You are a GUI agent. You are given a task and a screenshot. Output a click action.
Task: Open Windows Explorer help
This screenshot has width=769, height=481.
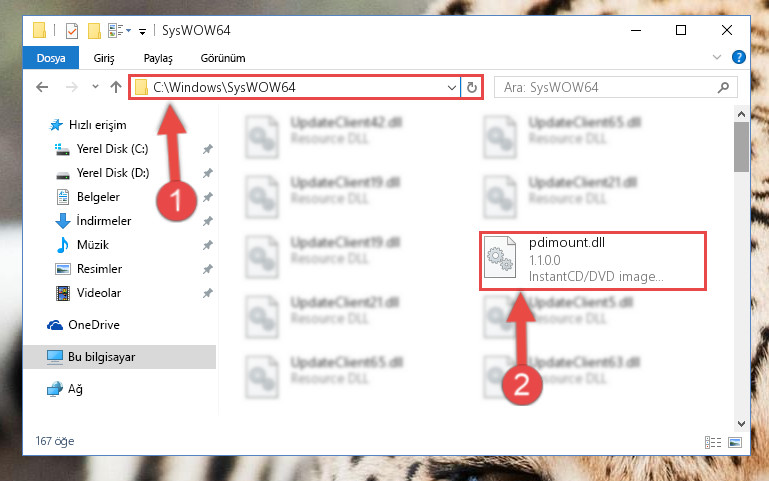739,57
